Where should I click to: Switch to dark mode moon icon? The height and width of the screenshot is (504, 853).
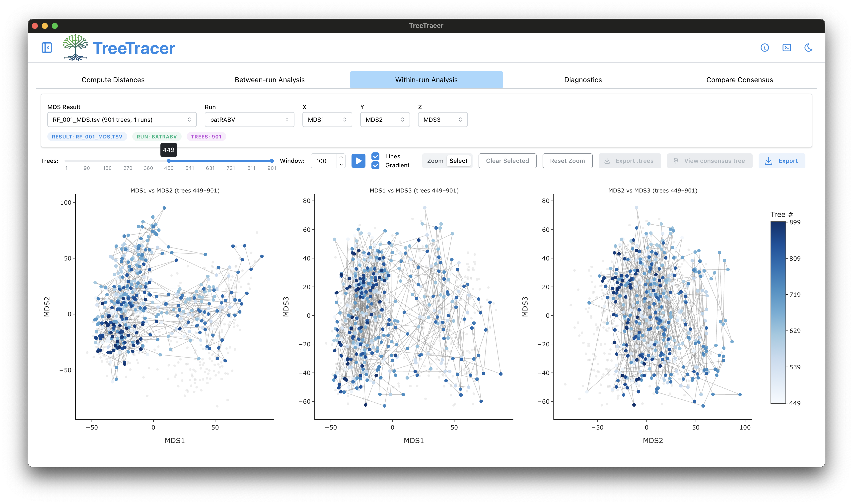tap(808, 48)
